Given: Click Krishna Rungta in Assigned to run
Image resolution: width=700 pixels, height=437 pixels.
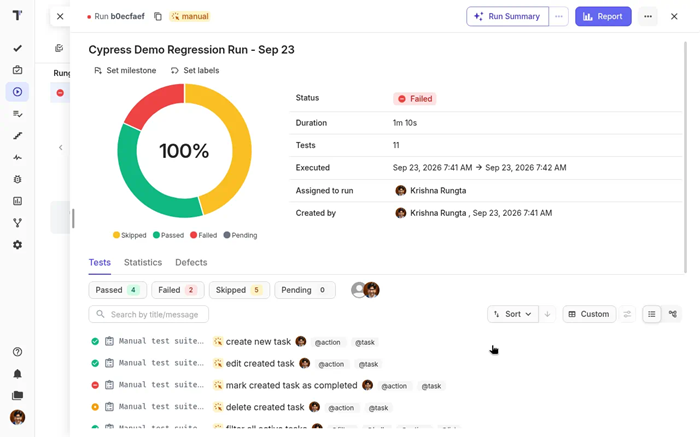Looking at the screenshot, I should tap(438, 191).
